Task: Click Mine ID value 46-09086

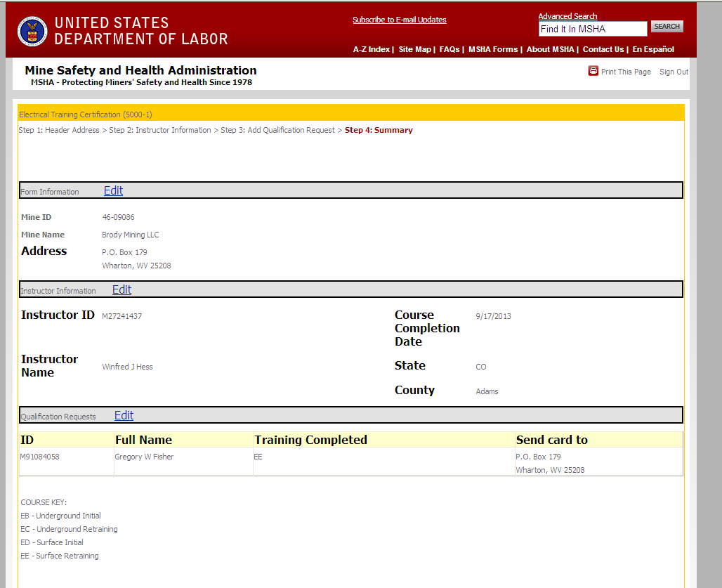Action: [x=118, y=217]
